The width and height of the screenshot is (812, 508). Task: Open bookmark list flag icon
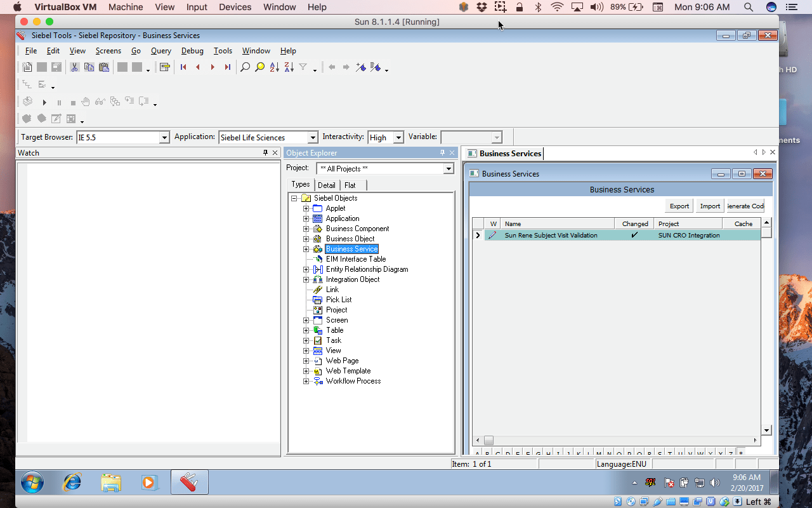[375, 67]
